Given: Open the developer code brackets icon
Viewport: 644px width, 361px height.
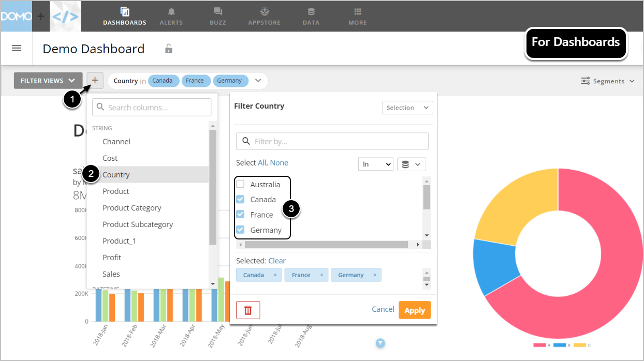Looking at the screenshot, I should (x=65, y=16).
